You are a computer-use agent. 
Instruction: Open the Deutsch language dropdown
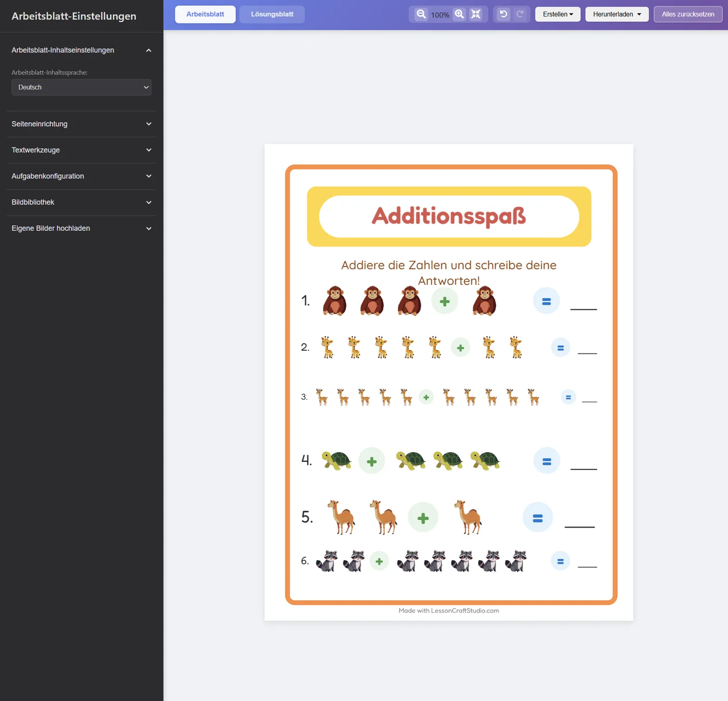81,87
